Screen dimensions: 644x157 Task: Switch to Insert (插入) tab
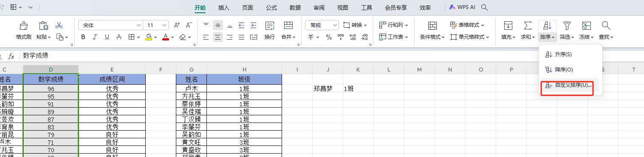click(223, 8)
